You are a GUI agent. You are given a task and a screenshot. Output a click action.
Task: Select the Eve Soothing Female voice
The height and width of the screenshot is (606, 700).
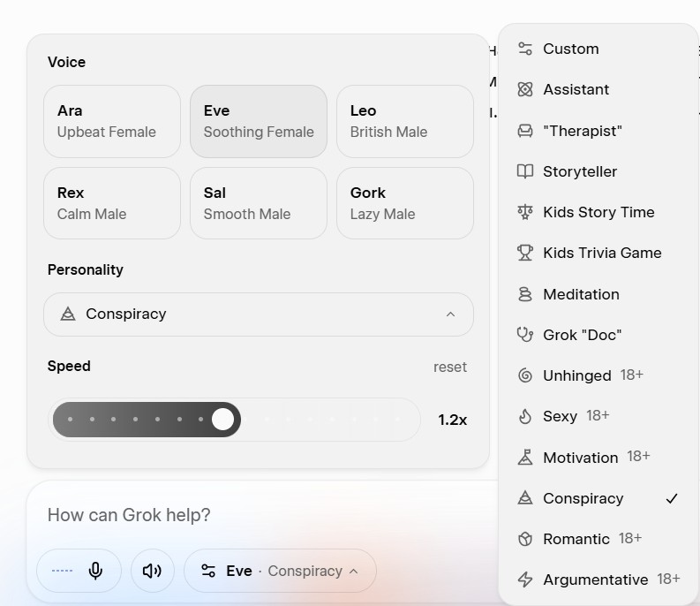tap(259, 121)
